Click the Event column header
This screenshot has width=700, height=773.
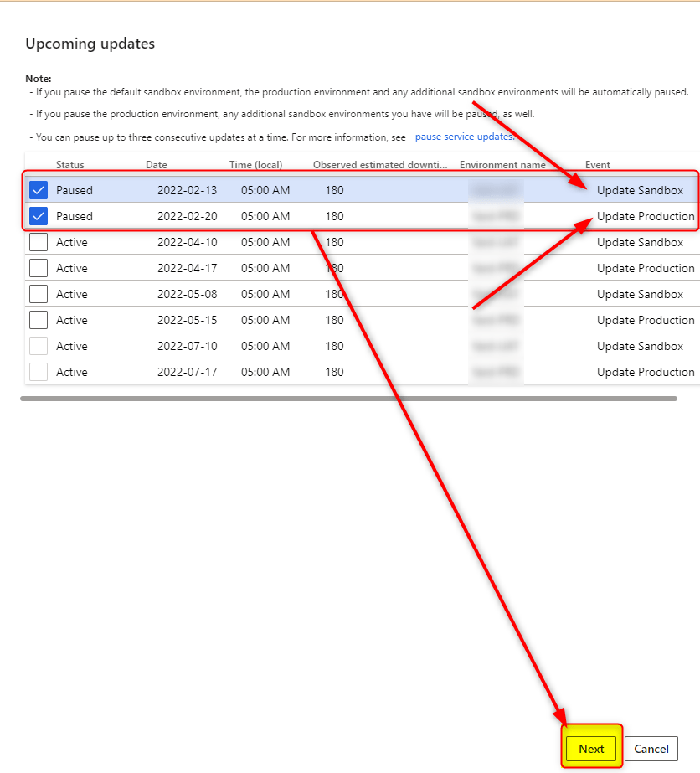pos(598,165)
